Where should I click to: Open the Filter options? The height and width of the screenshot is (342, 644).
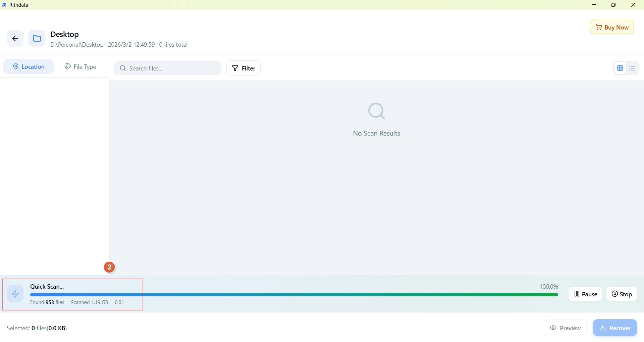244,68
